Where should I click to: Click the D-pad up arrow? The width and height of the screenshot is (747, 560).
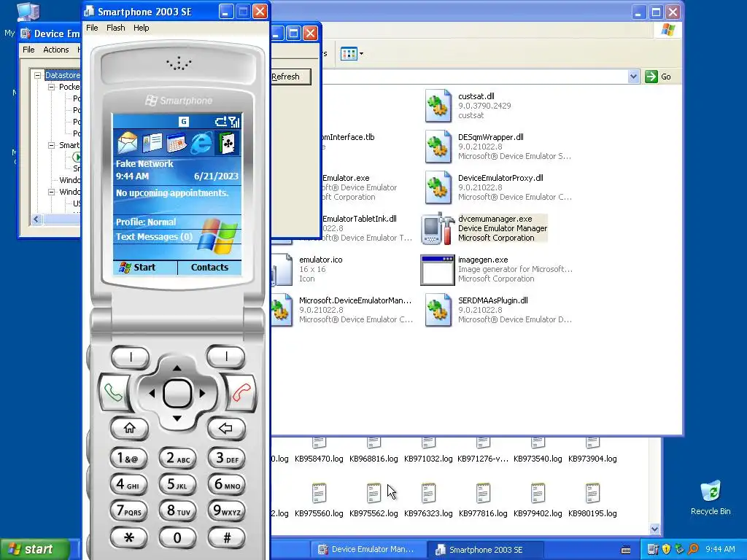point(177,367)
